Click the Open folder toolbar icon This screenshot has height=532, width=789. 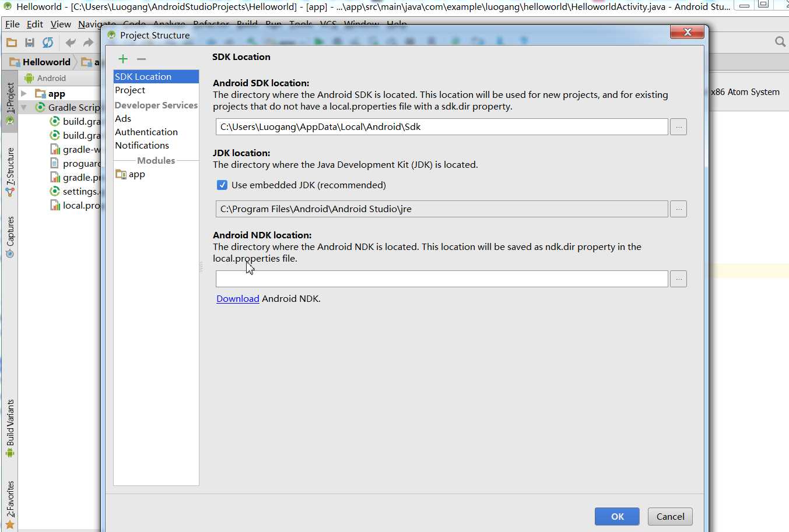[12, 43]
